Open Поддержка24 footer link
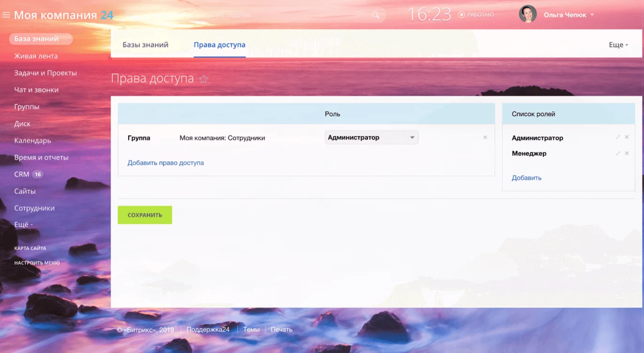 pyautogui.click(x=208, y=329)
